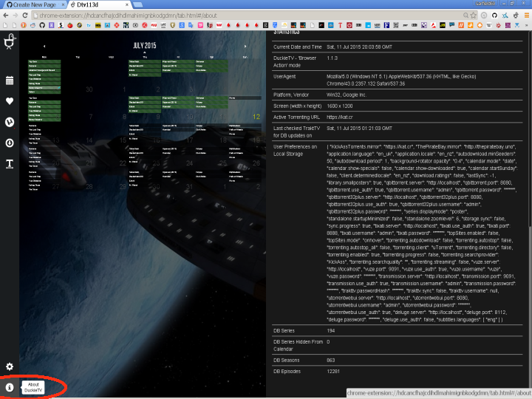Click the 'Win32, Google Inc.' value
The width and height of the screenshot is (532, 399).
(x=347, y=95)
